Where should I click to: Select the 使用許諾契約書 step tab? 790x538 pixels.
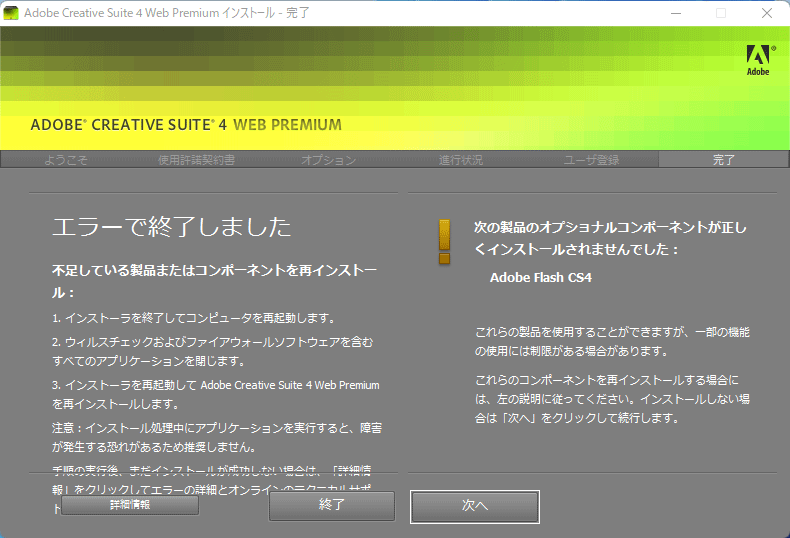[x=196, y=160]
